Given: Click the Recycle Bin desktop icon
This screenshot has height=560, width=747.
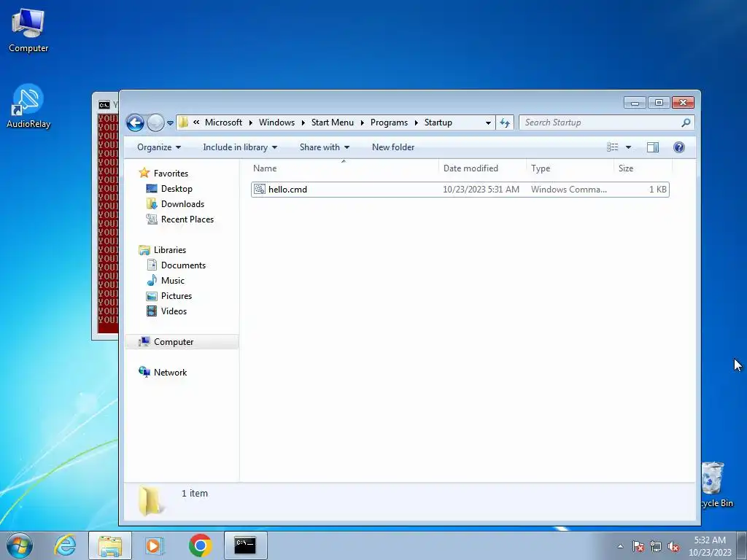Looking at the screenshot, I should point(716,485).
